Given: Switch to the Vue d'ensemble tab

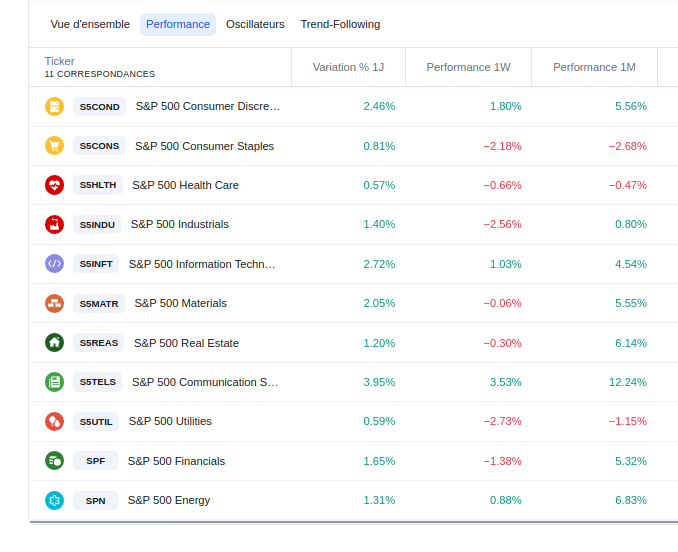Looking at the screenshot, I should 90,24.
